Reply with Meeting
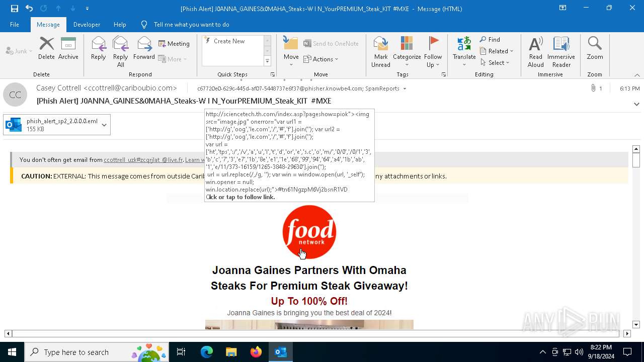644x362 pixels. pos(174,44)
